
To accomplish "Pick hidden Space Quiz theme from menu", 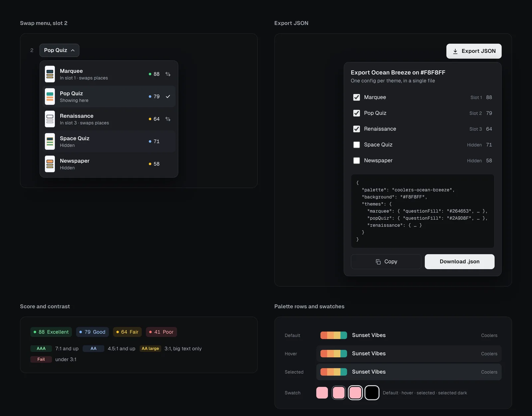I will click(x=109, y=141).
